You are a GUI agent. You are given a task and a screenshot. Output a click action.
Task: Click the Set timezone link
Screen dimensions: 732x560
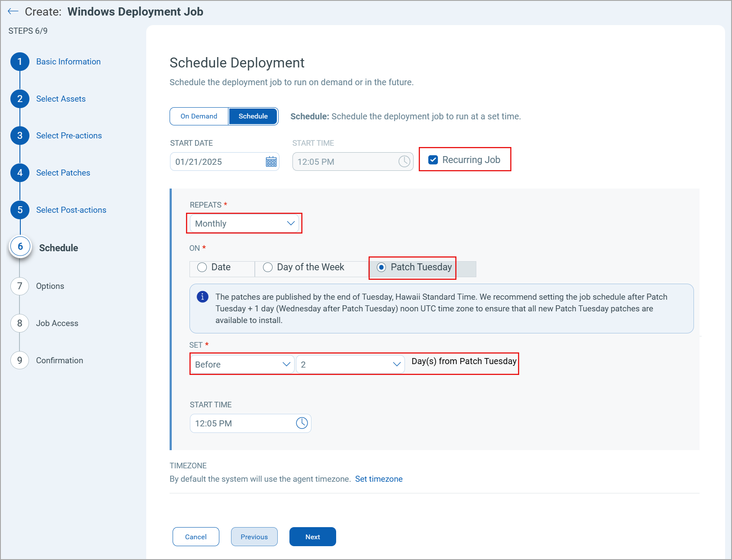click(x=379, y=479)
